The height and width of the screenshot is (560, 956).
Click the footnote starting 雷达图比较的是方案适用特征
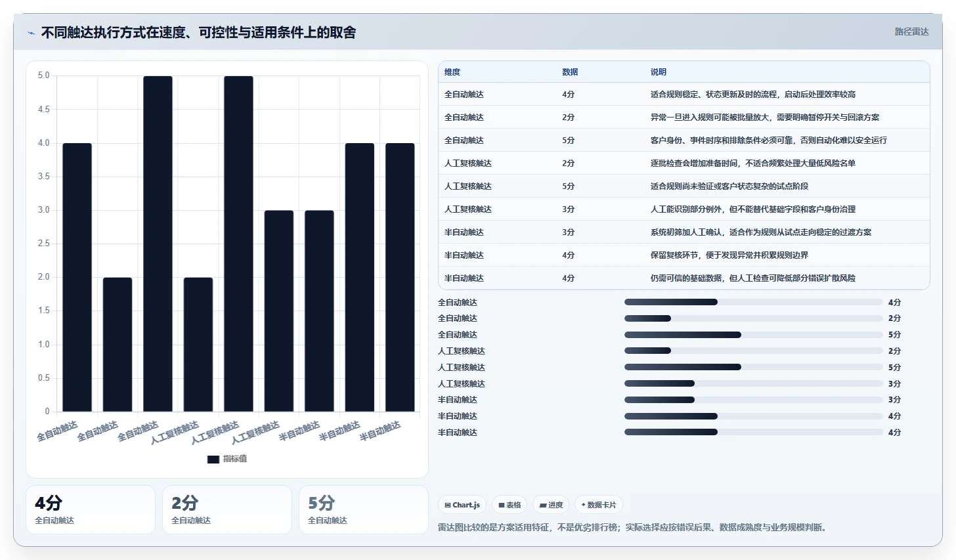click(633, 527)
